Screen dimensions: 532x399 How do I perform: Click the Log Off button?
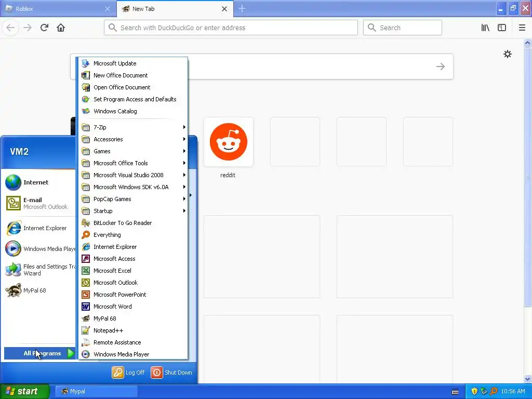tap(128, 373)
